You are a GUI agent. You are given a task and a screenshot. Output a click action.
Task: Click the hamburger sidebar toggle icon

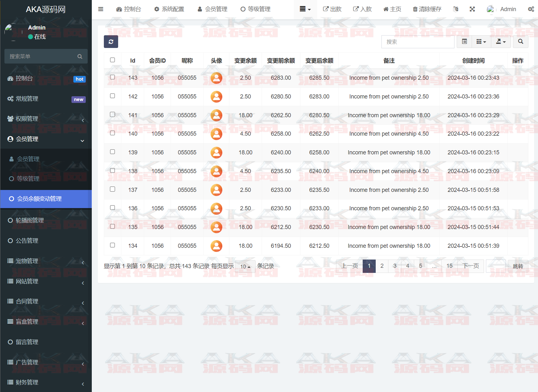(101, 9)
